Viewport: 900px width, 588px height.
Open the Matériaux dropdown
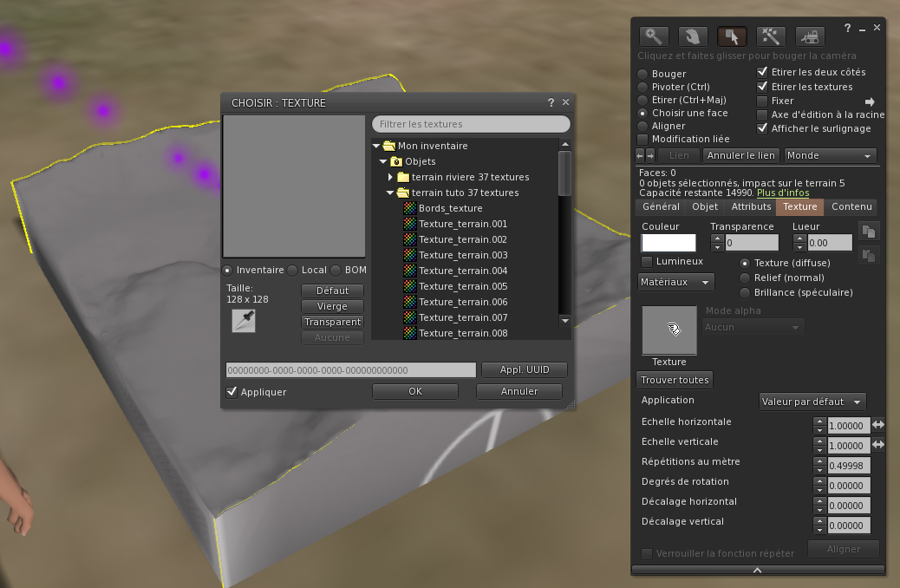(676, 282)
